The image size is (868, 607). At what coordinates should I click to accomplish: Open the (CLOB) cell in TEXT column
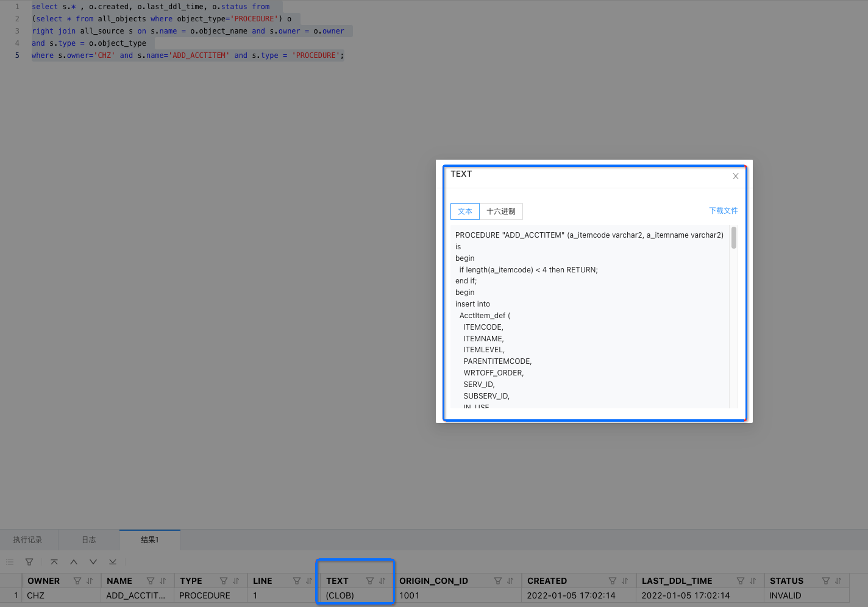340,595
